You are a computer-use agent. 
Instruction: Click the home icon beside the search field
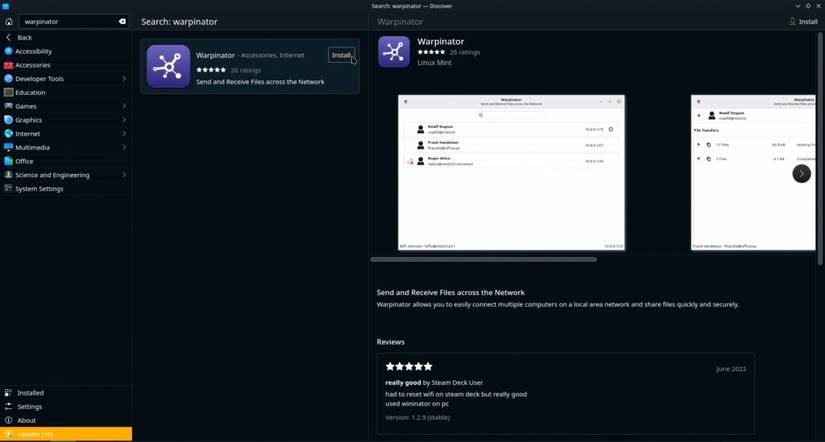point(9,21)
